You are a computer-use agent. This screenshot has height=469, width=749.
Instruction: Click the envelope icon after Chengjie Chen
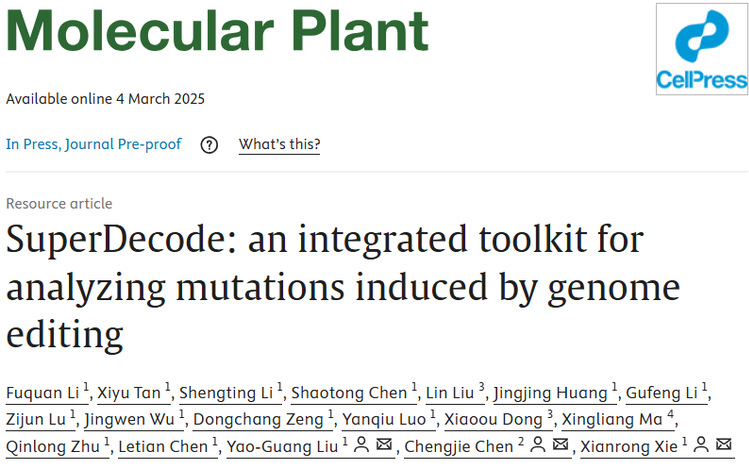pyautogui.click(x=561, y=446)
